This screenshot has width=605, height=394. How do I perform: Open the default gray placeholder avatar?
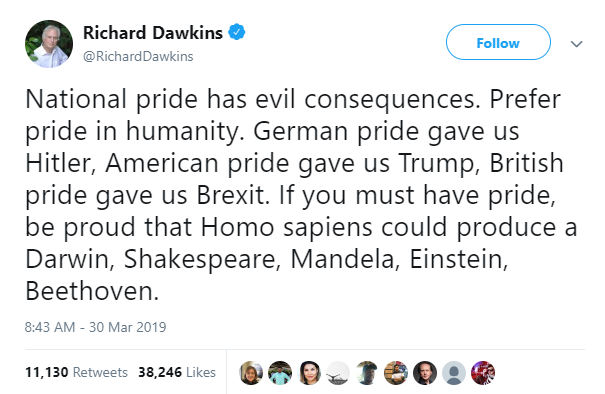[x=454, y=373]
